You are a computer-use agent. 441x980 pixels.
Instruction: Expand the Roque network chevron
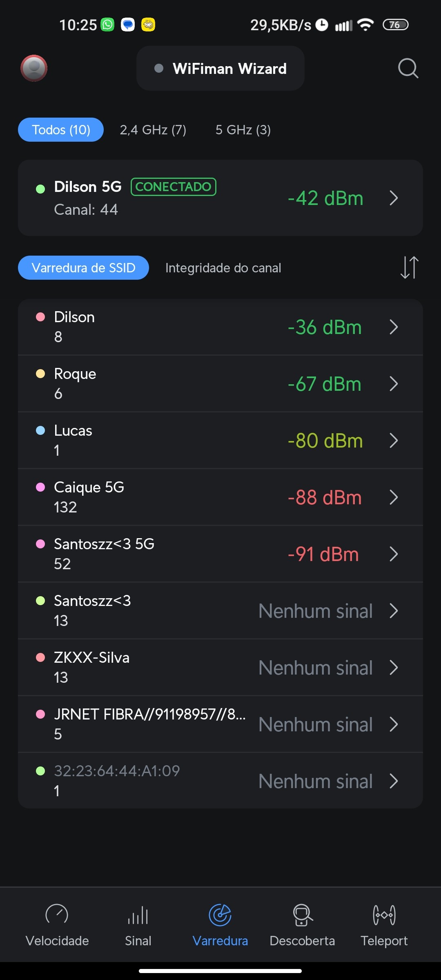click(394, 384)
